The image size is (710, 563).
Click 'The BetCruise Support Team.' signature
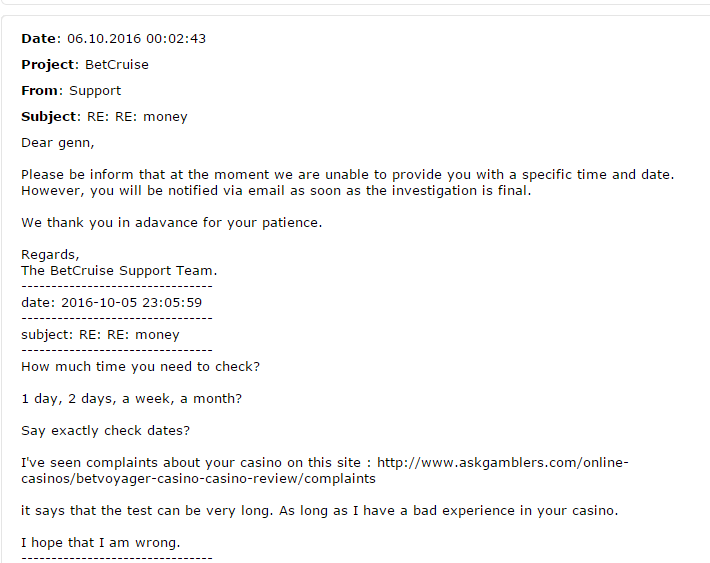click(119, 271)
